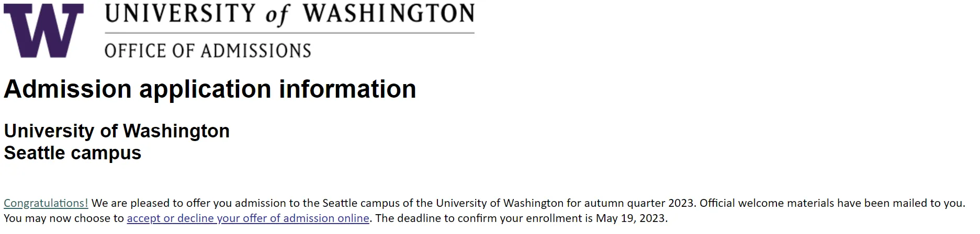Open the Congratulations! link

(46, 203)
